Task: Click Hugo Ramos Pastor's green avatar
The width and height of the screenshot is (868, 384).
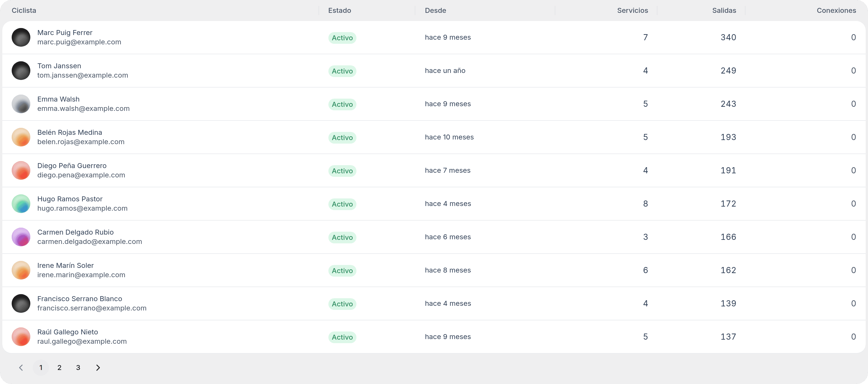Action: click(21, 204)
